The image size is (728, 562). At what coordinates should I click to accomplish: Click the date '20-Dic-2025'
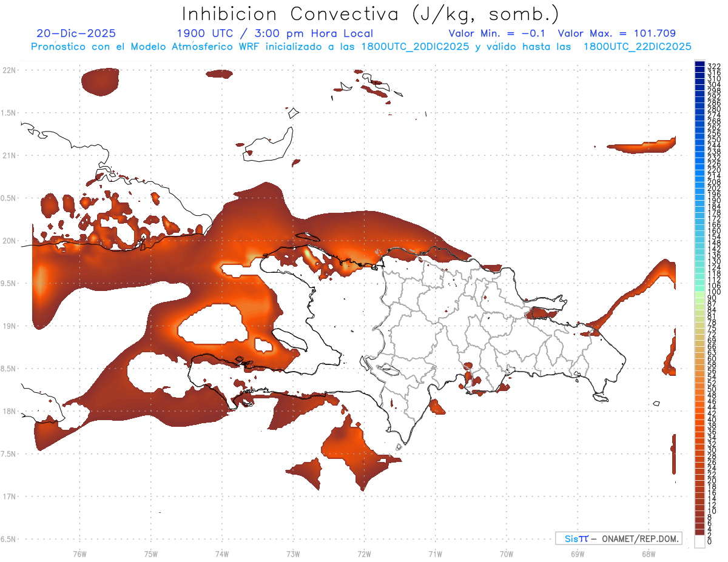[x=76, y=33]
